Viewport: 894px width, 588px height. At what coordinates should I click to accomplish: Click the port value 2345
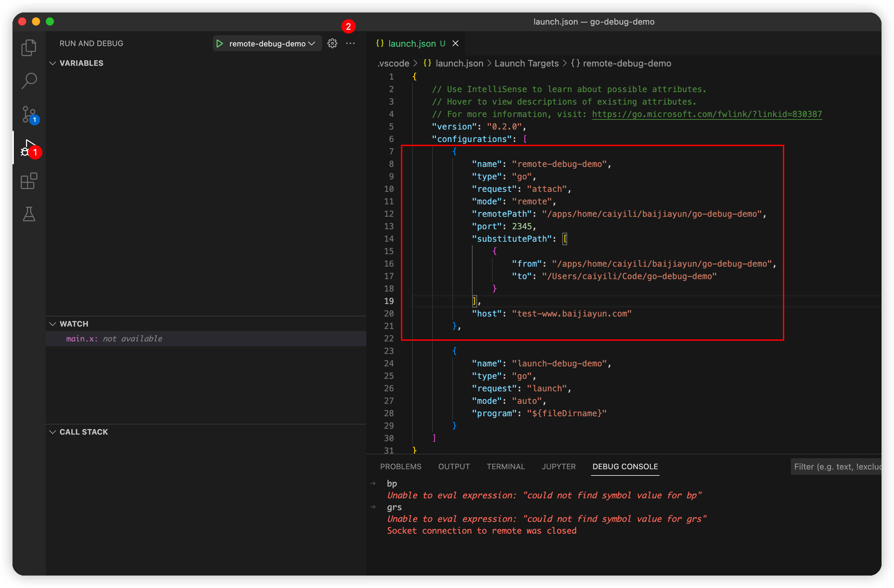[522, 226]
